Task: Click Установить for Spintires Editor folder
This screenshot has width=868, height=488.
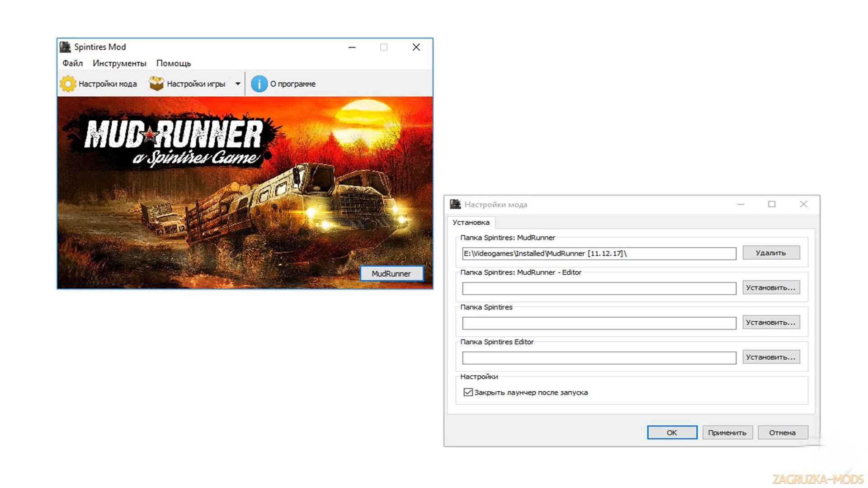Action: coord(771,357)
